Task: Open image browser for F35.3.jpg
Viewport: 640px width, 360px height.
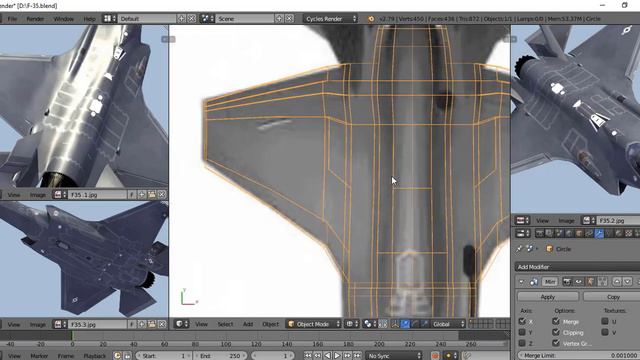Action: pyautogui.click(x=59, y=324)
